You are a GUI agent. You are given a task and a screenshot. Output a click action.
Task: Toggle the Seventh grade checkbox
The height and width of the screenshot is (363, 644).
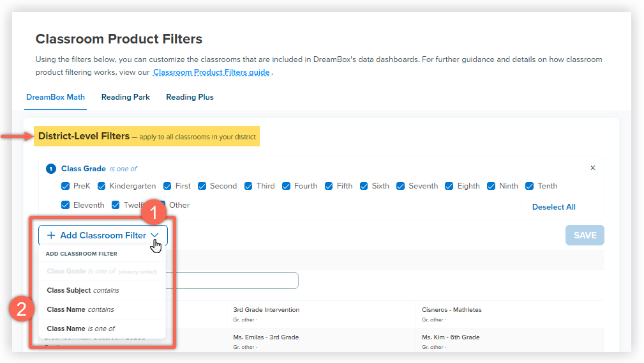click(400, 186)
